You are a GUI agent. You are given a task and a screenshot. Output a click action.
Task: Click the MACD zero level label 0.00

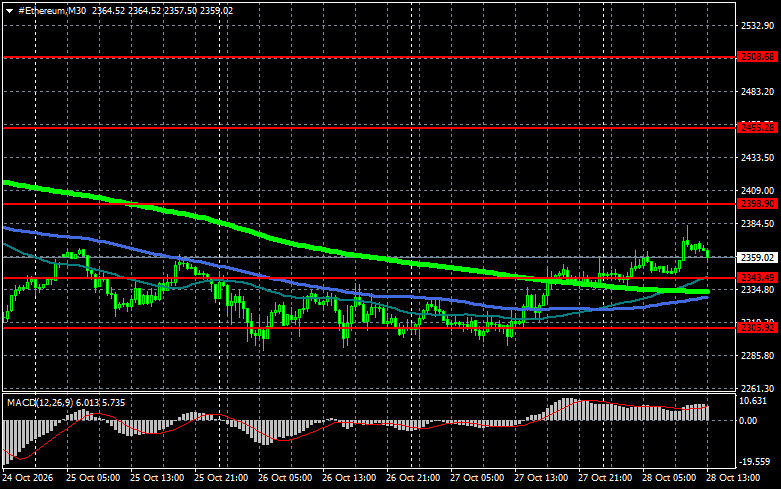tap(748, 421)
